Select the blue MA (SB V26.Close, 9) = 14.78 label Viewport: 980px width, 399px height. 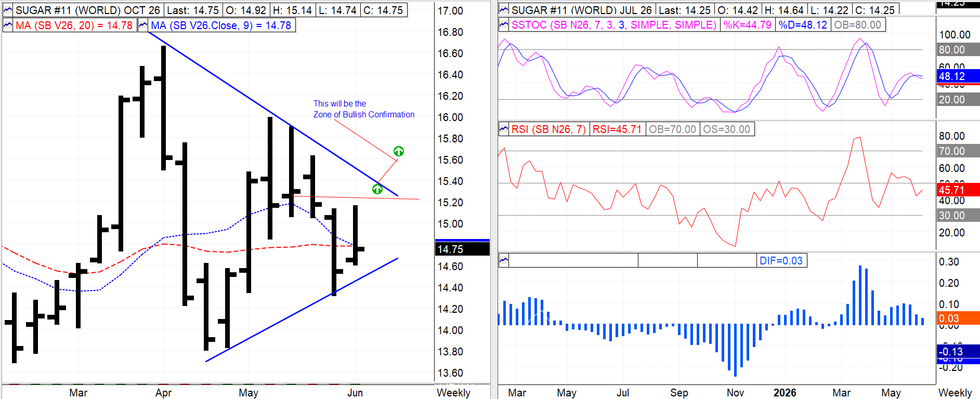(221, 25)
